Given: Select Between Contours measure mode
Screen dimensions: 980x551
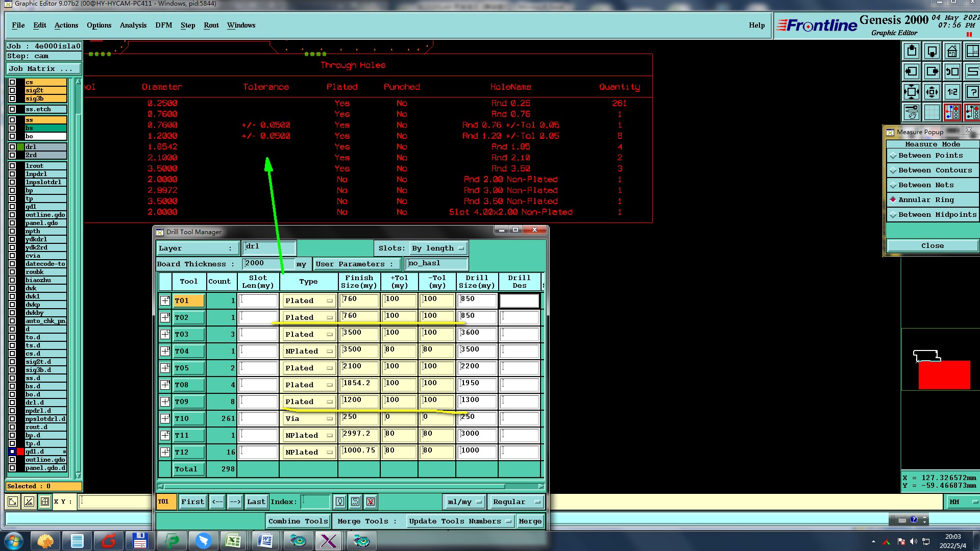Looking at the screenshot, I should coord(933,170).
